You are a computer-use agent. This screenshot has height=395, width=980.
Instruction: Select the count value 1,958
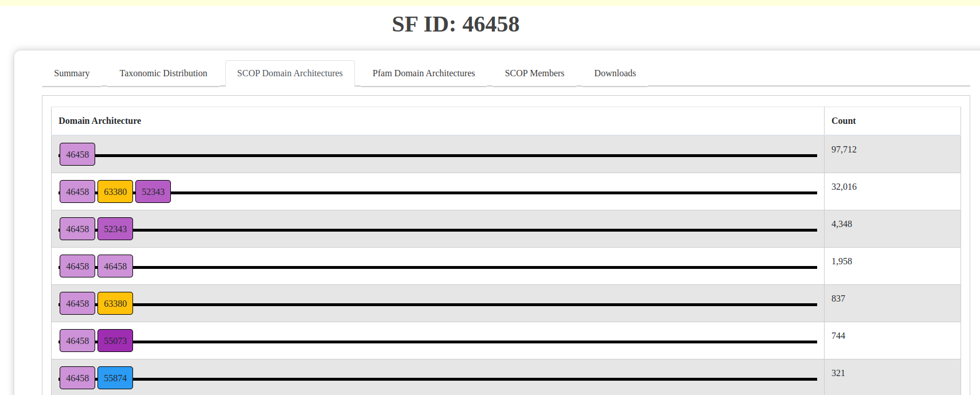(x=842, y=261)
